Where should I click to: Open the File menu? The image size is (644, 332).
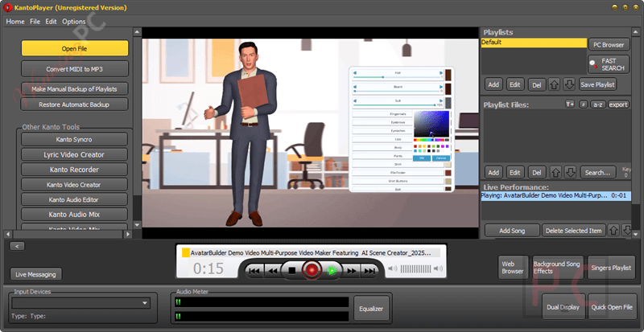[35, 22]
